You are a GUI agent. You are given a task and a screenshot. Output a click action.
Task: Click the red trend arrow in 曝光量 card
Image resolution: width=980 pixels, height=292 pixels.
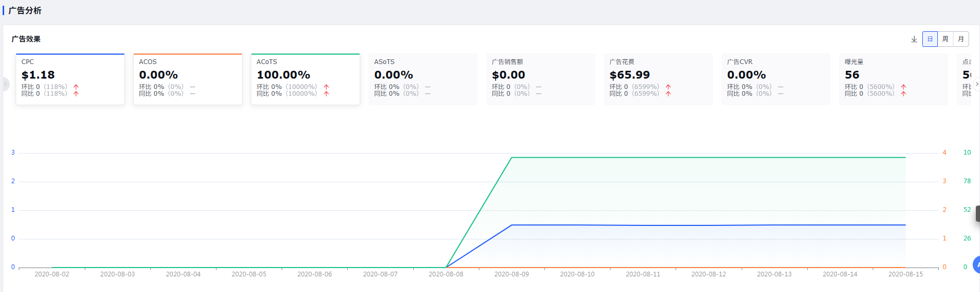pos(903,87)
